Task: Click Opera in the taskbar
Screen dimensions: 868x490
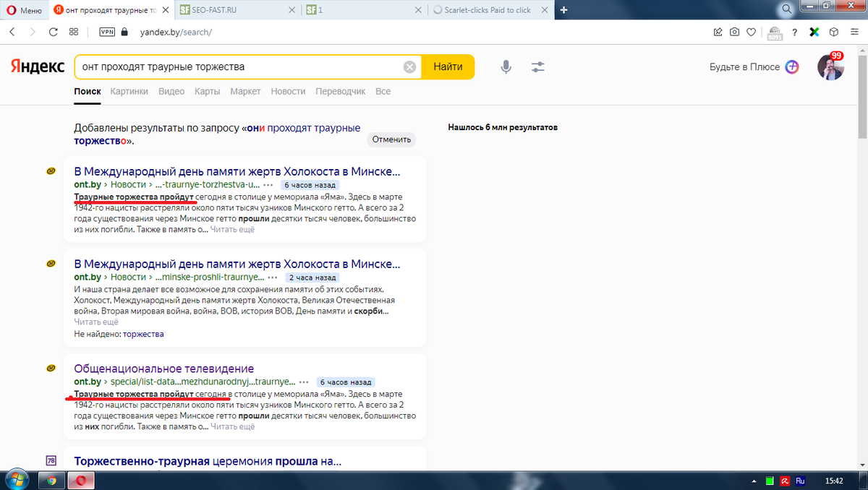Action: (x=82, y=481)
